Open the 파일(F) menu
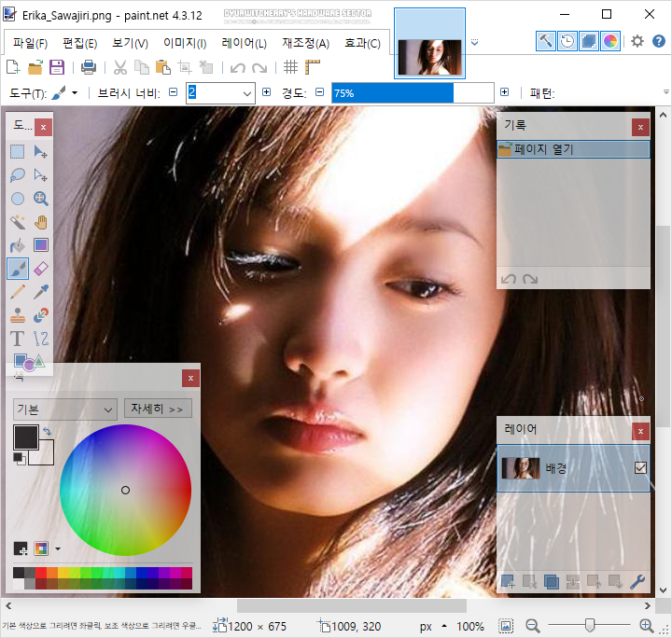Viewport: 672px width, 638px height. coord(30,43)
